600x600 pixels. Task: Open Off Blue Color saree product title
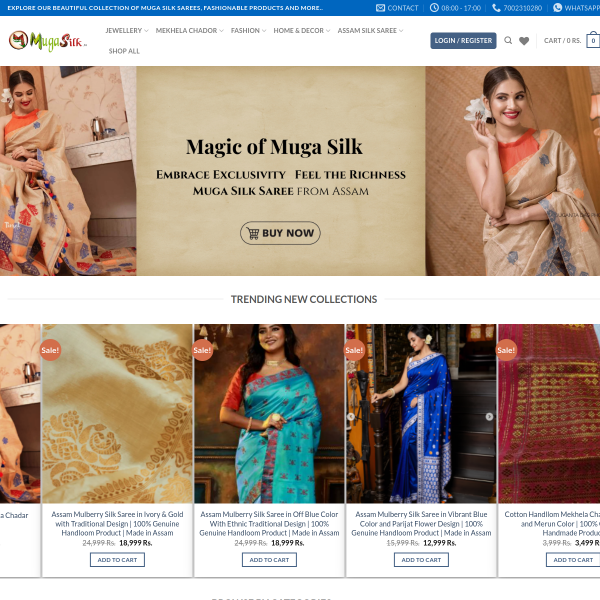coord(269,523)
